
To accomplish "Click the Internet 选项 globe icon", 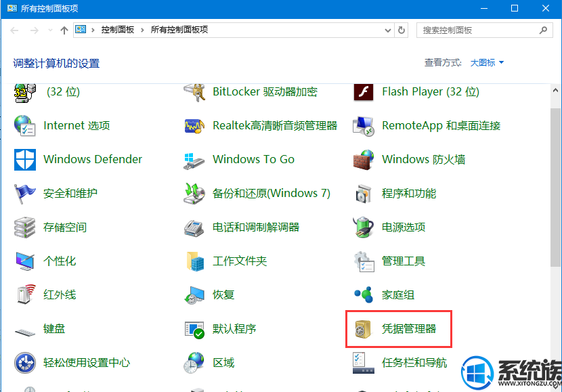I will (x=25, y=126).
